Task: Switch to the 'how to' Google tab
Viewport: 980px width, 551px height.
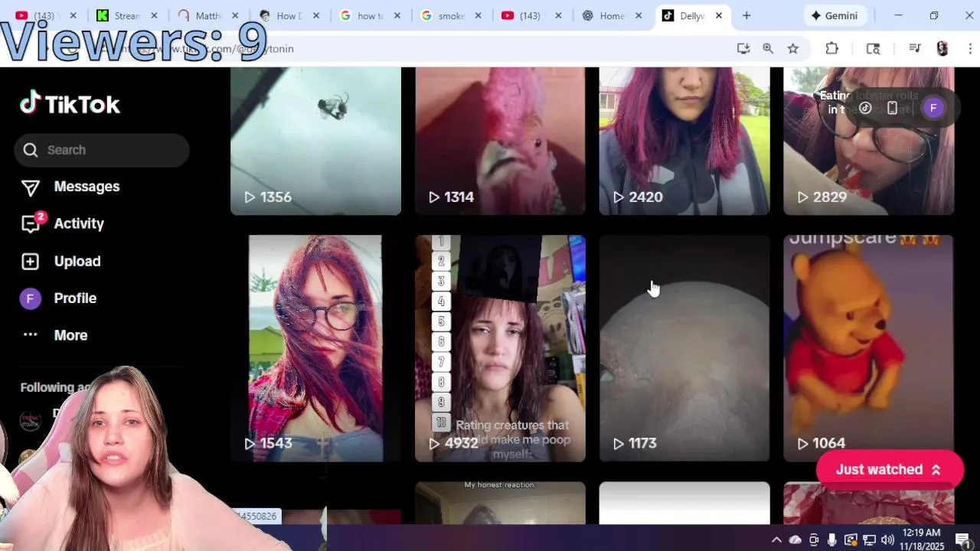Action: pyautogui.click(x=369, y=15)
